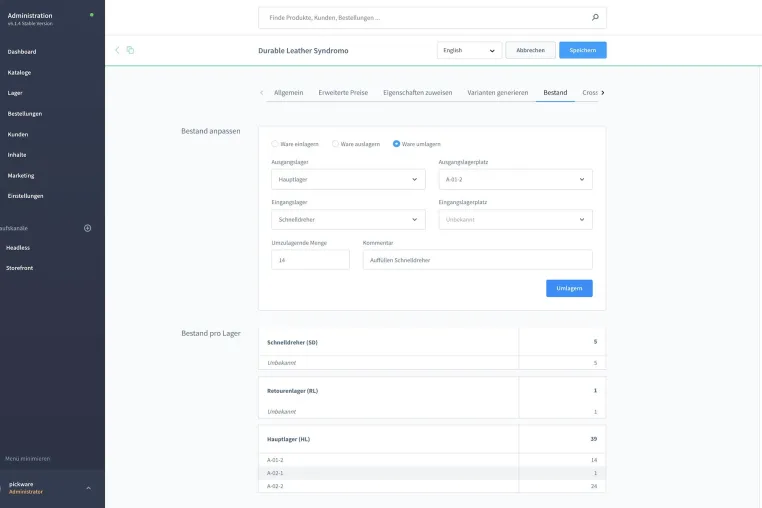The height and width of the screenshot is (508, 762).
Task: Click the Schnelldreher (SD) stock row
Action: [432, 342]
